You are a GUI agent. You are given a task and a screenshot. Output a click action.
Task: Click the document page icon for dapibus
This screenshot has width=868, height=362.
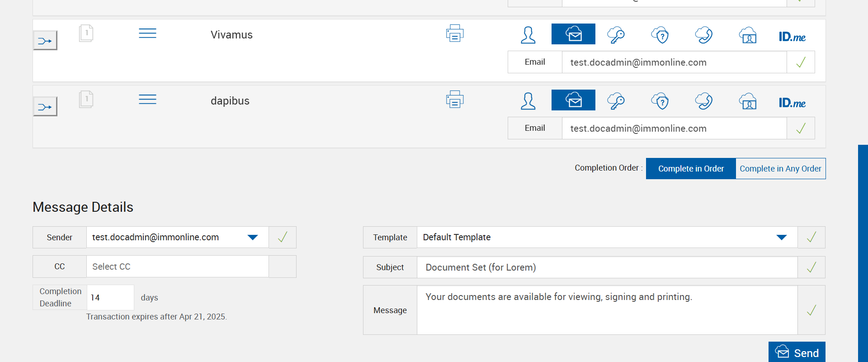86,100
